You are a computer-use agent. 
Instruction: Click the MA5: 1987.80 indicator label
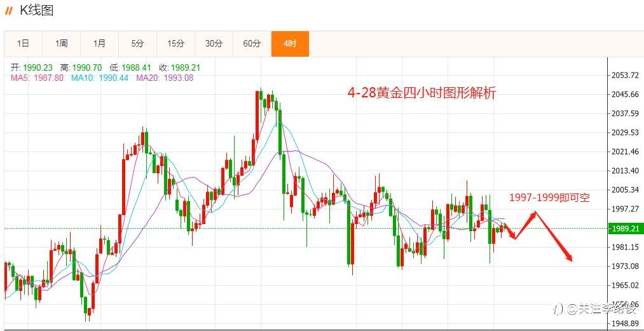(37, 78)
